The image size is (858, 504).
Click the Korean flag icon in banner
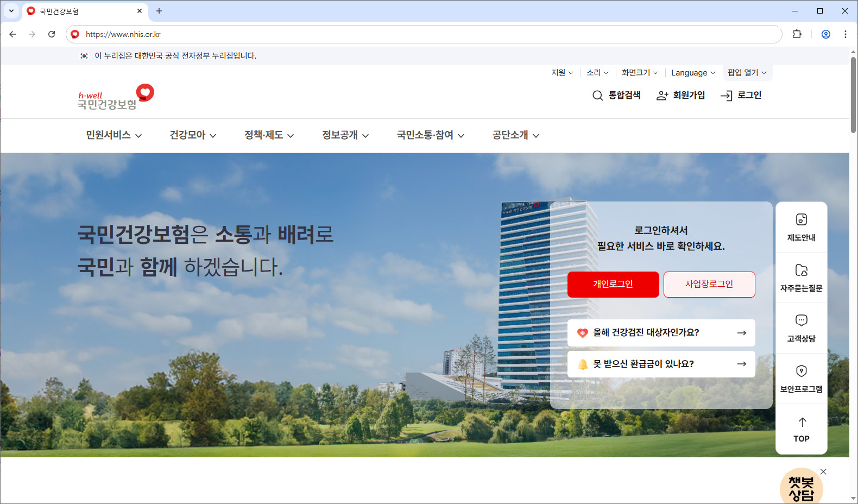tap(84, 56)
